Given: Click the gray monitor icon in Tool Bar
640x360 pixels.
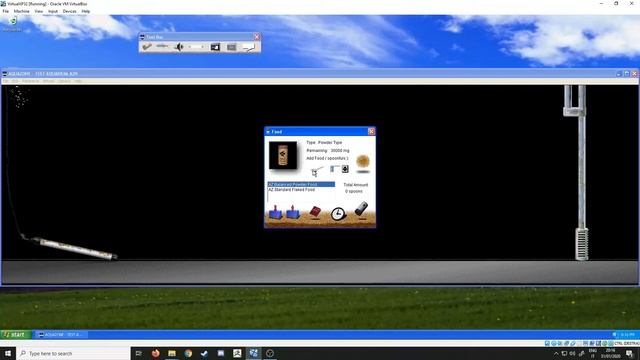Looking at the screenshot, I should click(231, 47).
